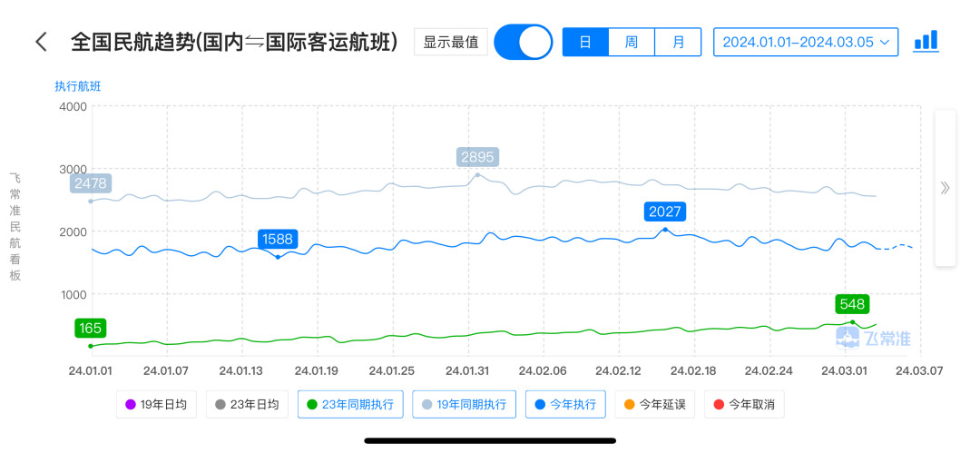Toggle the 23年日均 legend series
This screenshot has height=453, width=980.
247,405
